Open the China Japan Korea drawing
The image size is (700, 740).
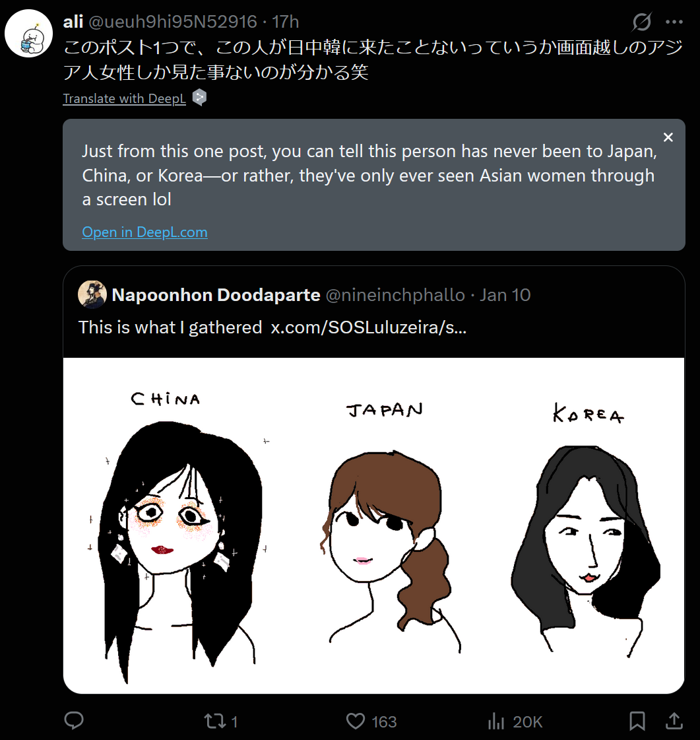[x=373, y=525]
